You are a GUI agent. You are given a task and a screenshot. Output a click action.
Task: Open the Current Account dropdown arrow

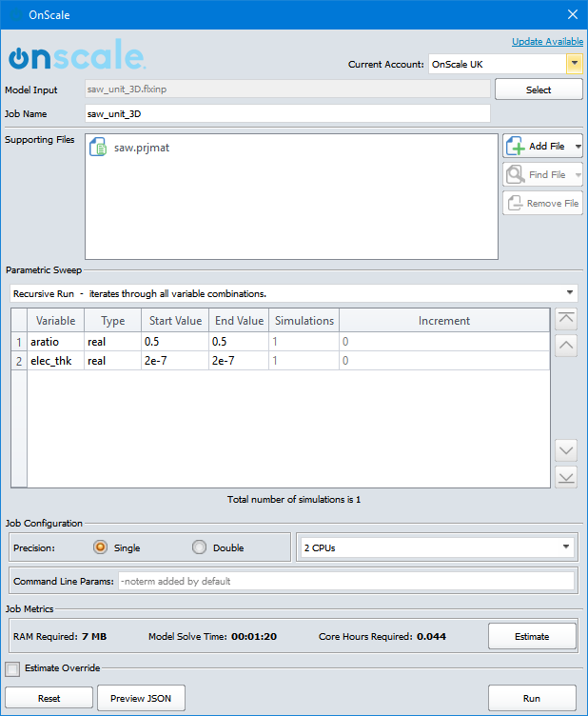coord(575,64)
